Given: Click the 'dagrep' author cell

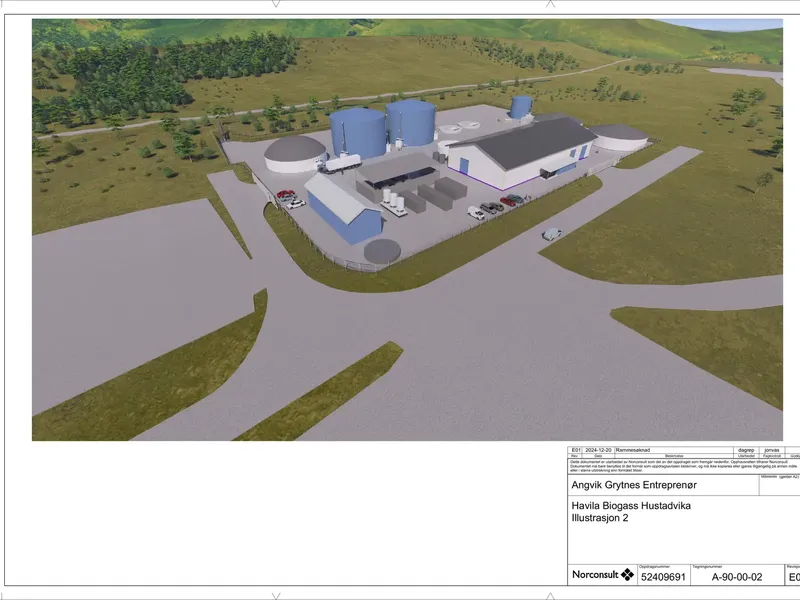Looking at the screenshot, I should tap(746, 451).
